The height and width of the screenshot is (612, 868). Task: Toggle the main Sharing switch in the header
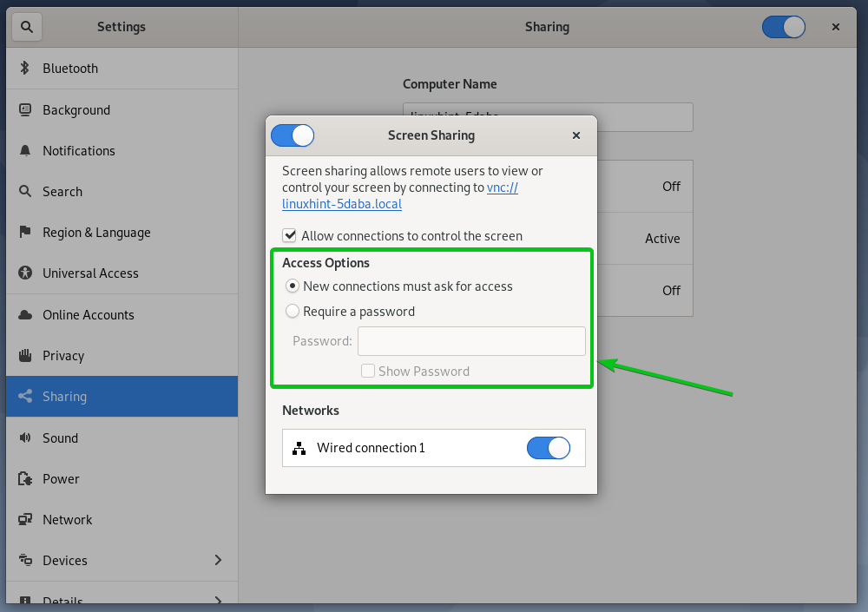point(783,27)
